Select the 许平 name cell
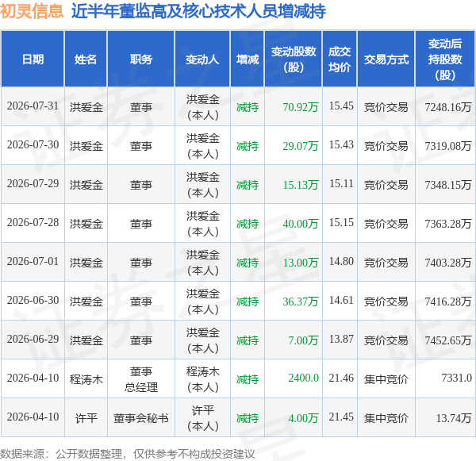 click(86, 418)
